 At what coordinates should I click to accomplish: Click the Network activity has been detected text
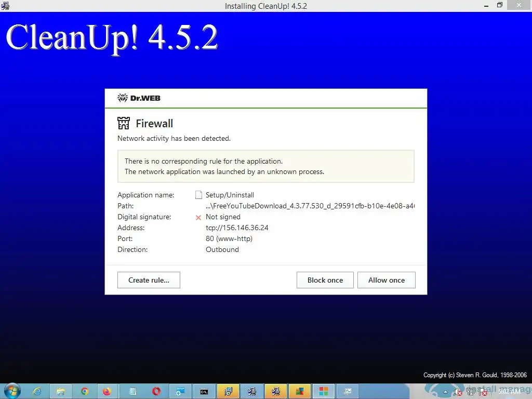[174, 138]
